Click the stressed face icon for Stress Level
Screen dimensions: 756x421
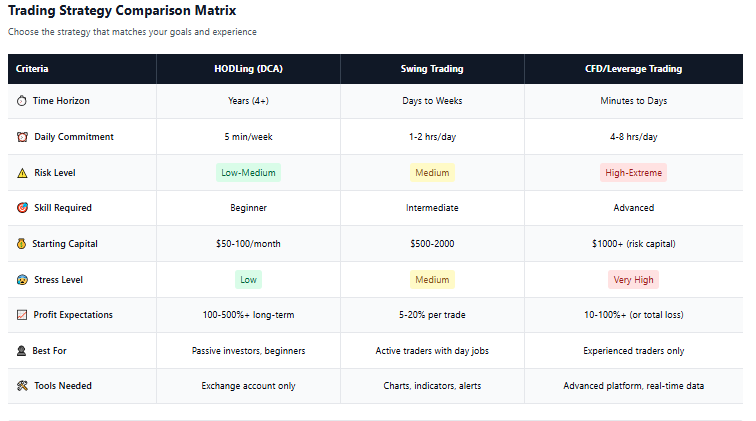[22, 280]
